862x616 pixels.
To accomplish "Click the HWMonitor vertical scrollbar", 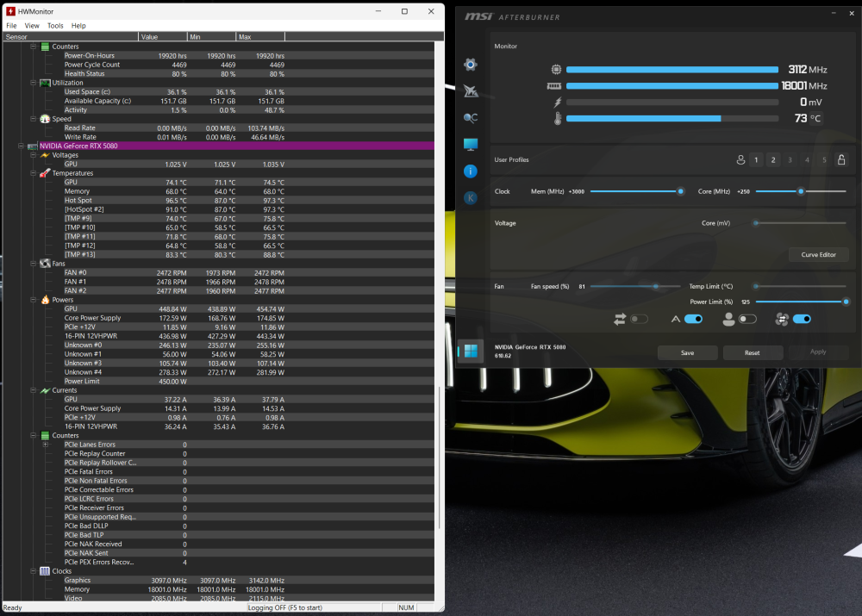I will 439,457.
